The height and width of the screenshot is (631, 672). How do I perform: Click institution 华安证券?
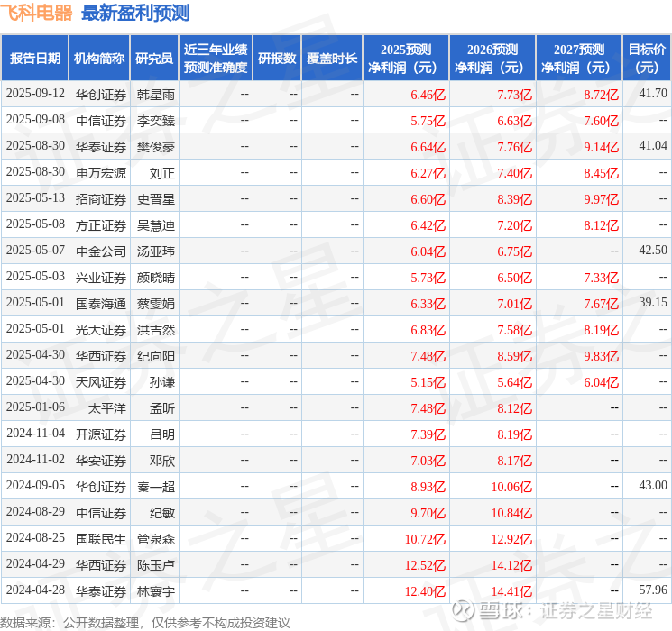pos(101,461)
